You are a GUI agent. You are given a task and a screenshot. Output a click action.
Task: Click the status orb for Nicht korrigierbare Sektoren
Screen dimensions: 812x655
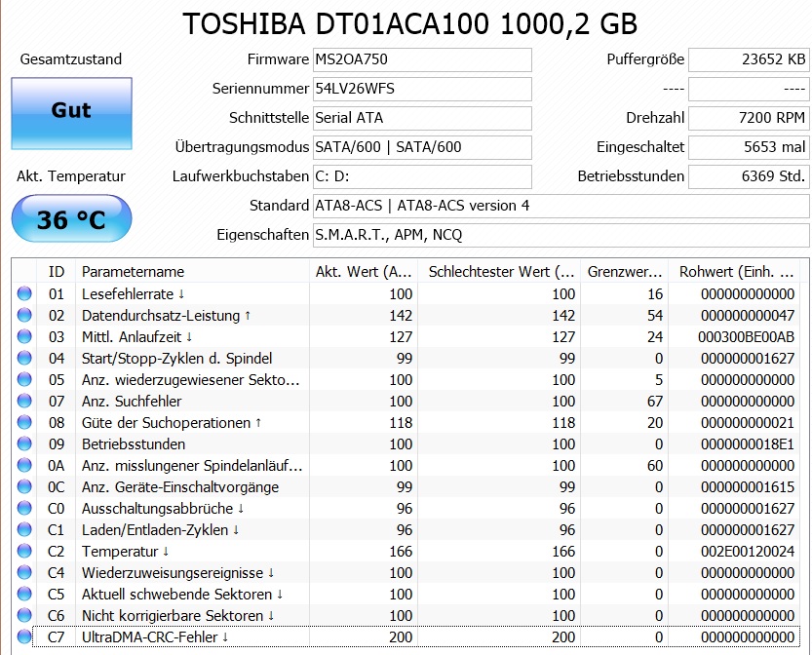click(x=24, y=615)
